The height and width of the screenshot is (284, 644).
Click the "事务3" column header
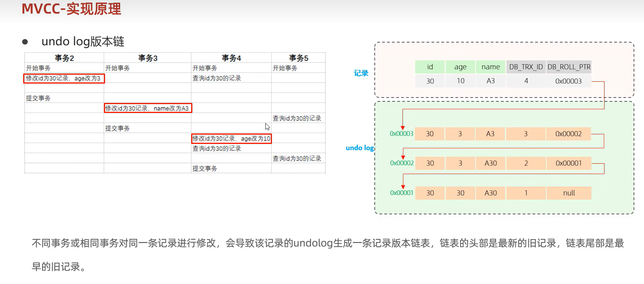148,58
